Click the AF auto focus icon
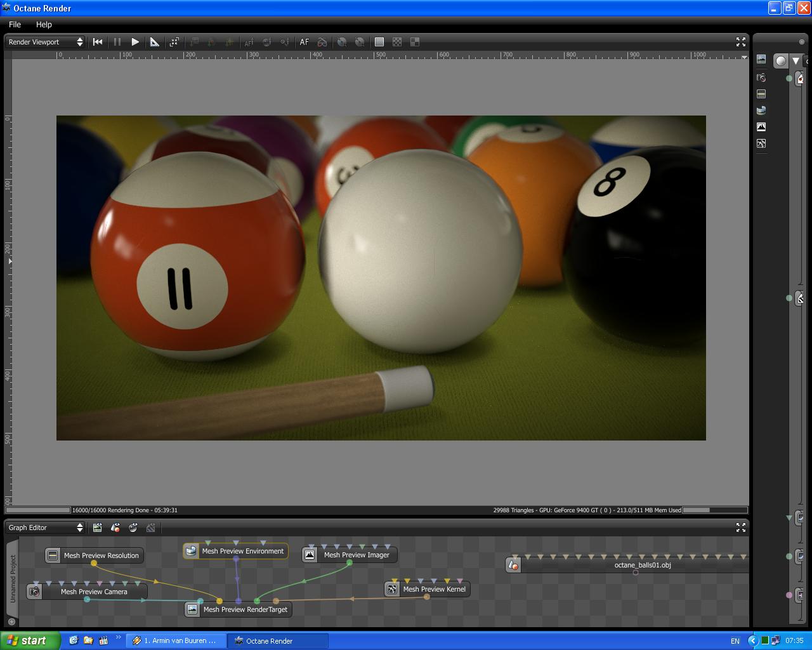 [304, 42]
